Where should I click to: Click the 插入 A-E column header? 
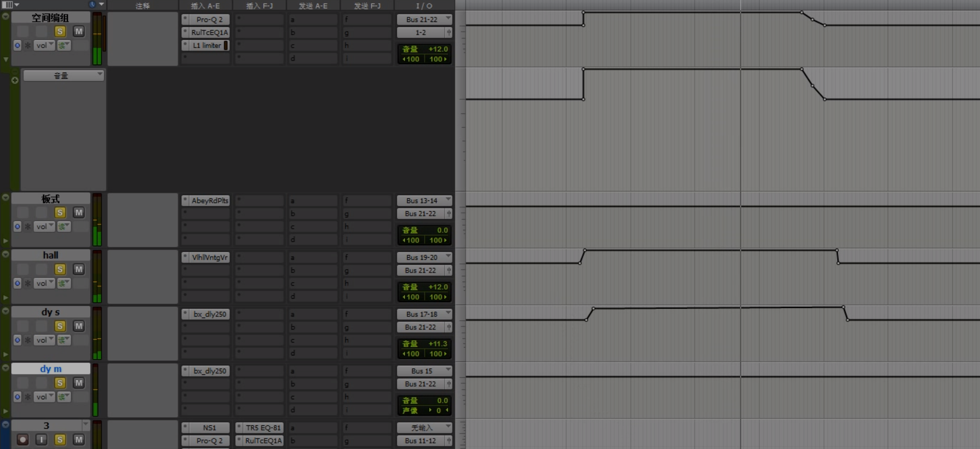coord(205,5)
